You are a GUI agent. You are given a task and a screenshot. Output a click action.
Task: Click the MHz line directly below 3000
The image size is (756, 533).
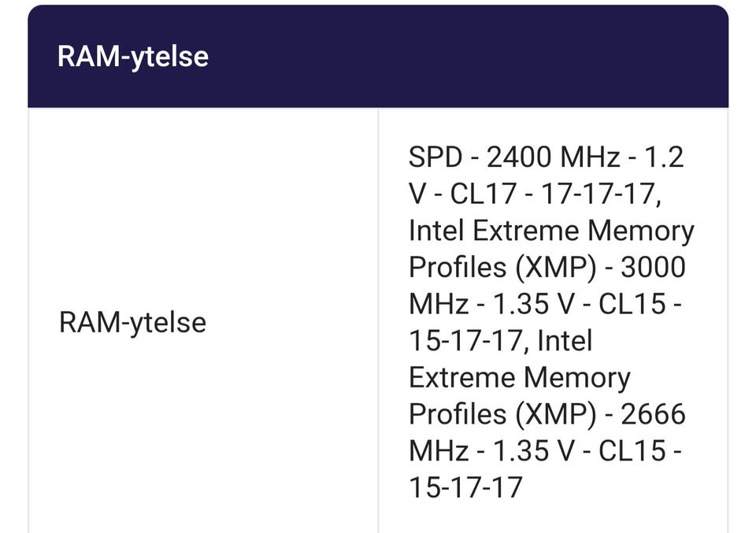[x=545, y=304]
